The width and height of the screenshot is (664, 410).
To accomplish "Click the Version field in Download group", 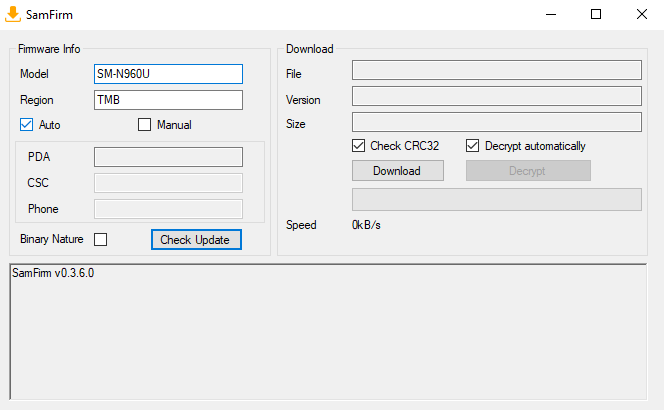I will tap(497, 96).
